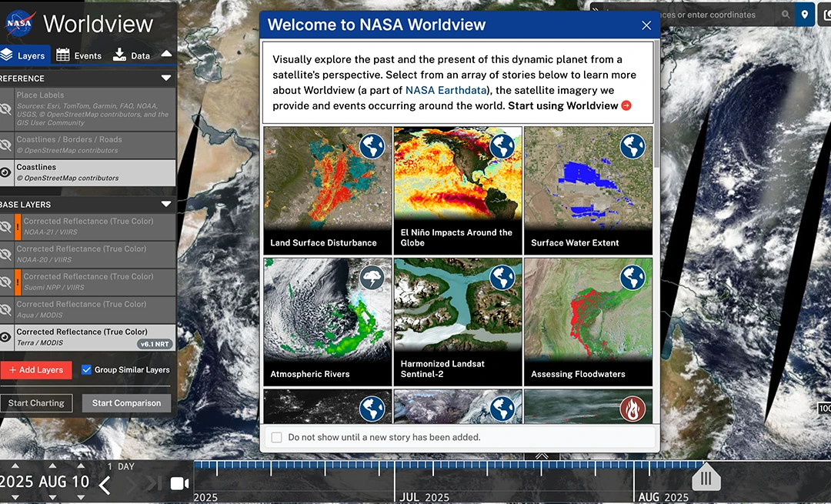Uncheck Group Similar Layers checkbox
831x504 pixels.
click(x=86, y=370)
